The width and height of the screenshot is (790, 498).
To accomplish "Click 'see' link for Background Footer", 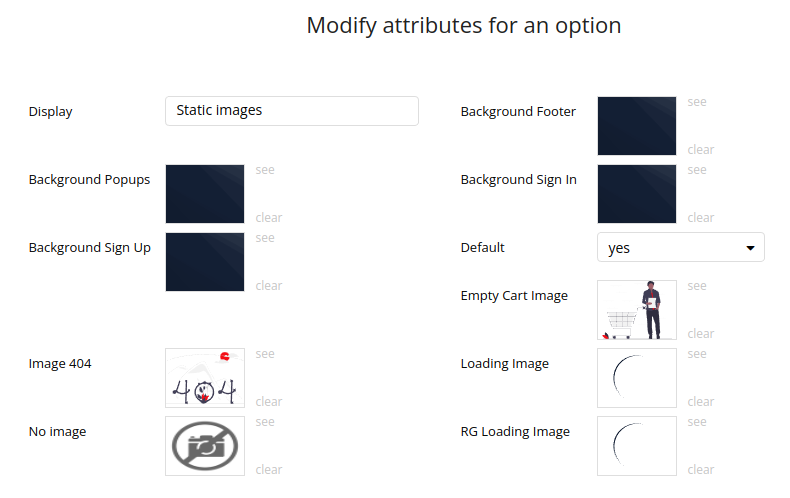I will pyautogui.click(x=697, y=102).
